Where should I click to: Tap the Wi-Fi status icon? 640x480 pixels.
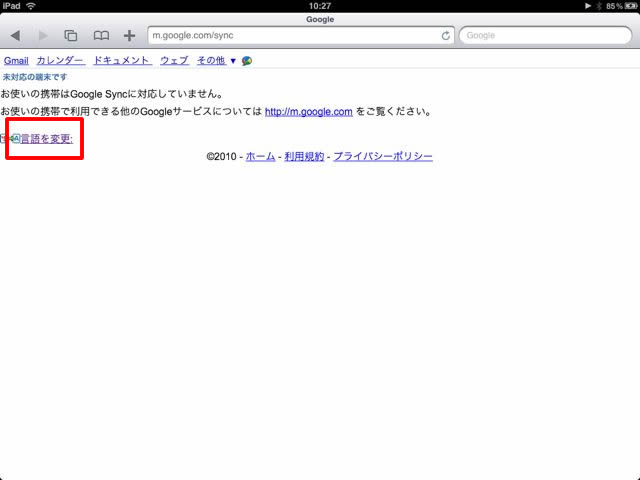click(x=31, y=6)
